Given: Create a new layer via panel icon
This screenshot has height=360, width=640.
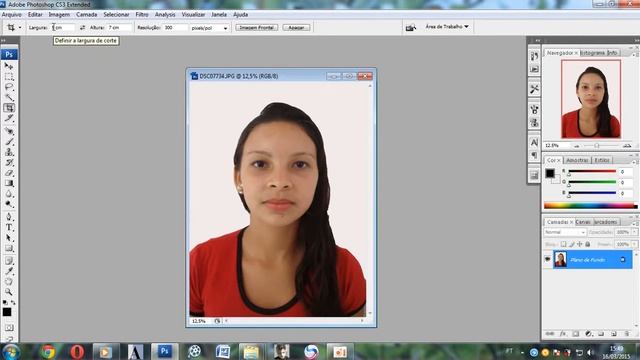Looking at the screenshot, I should [x=614, y=334].
